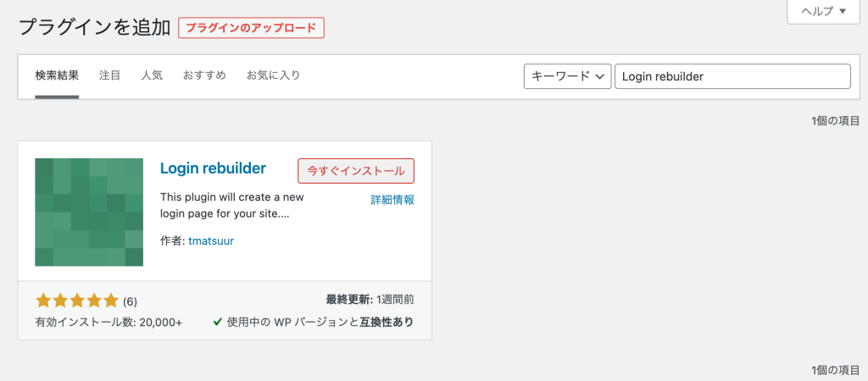
Task: Click the upper 1個の項目 count text
Action: [835, 120]
